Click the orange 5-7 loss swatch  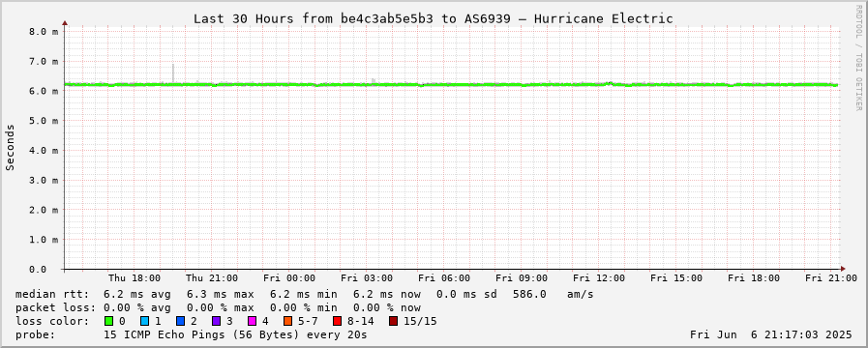(x=287, y=321)
